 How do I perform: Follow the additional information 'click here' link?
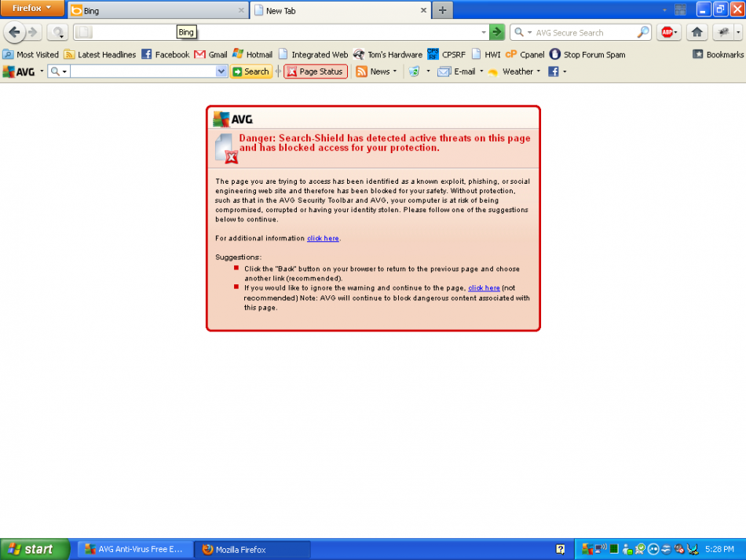[323, 238]
